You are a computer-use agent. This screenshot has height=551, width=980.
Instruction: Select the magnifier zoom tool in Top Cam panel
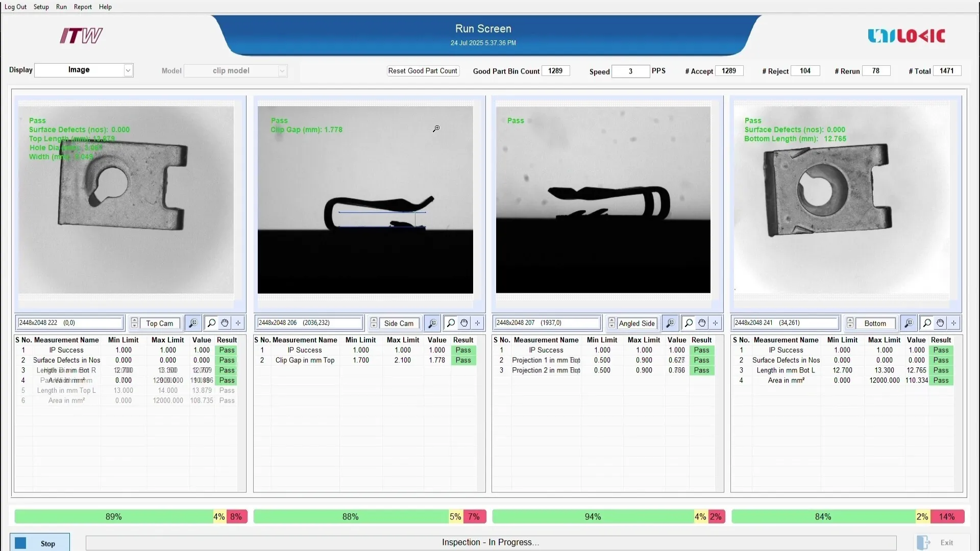coord(212,322)
